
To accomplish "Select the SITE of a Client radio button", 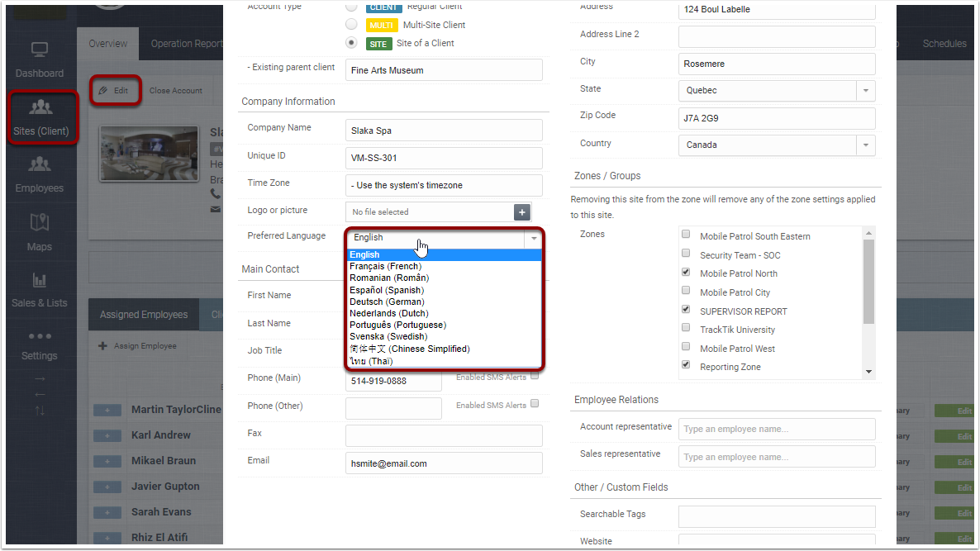I will (350, 41).
